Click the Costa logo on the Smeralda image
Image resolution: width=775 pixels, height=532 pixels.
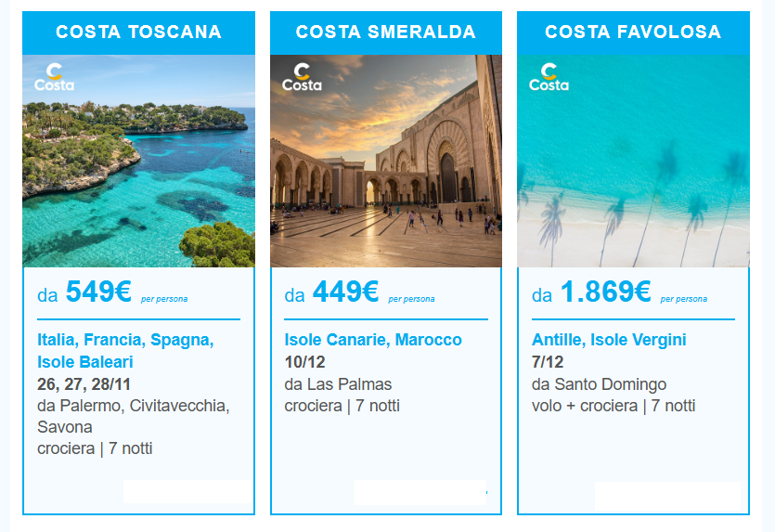[302, 77]
